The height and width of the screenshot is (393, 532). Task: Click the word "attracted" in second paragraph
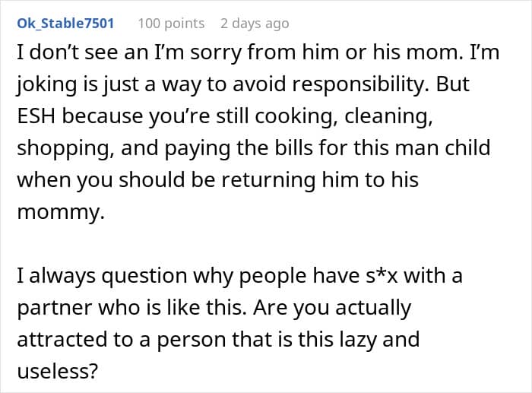pyautogui.click(x=62, y=339)
